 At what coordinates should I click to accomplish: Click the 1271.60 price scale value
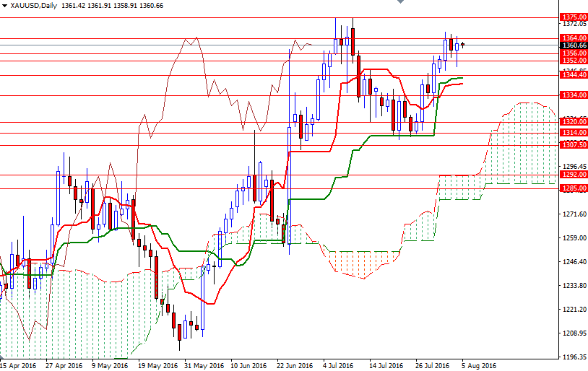coord(574,214)
